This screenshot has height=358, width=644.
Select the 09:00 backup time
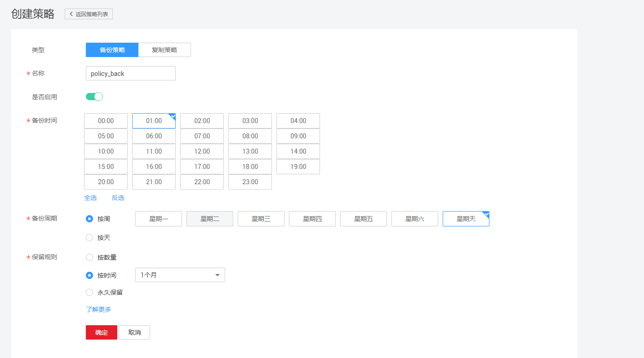point(298,136)
